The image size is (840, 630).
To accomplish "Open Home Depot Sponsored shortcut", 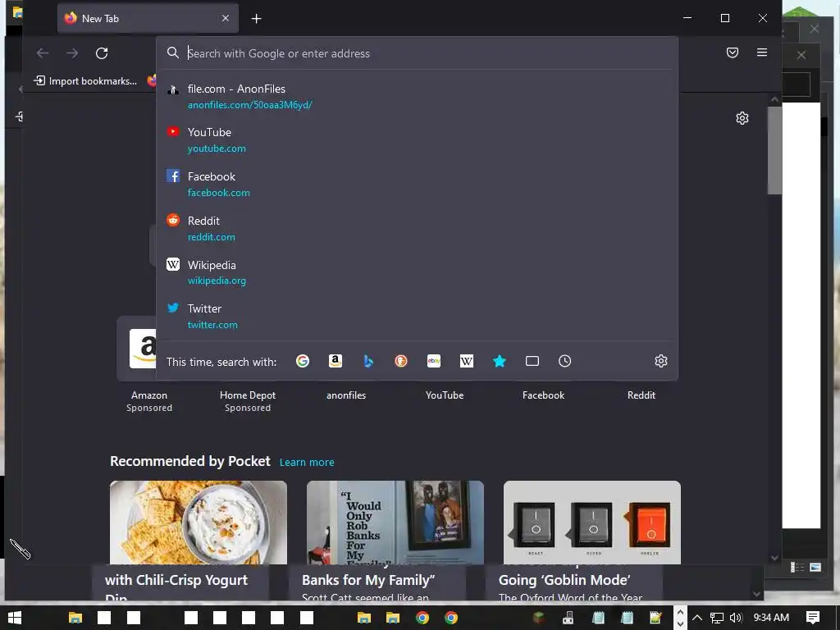I will pos(248,400).
